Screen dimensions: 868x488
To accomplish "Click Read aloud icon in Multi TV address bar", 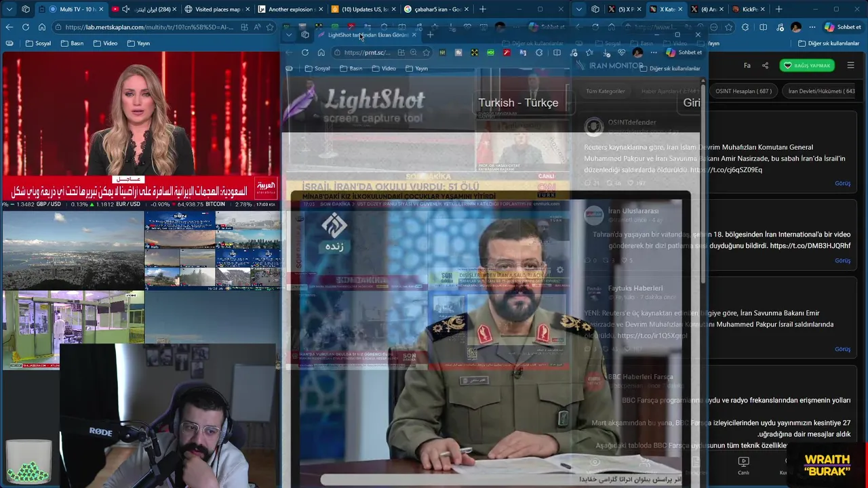I will pyautogui.click(x=257, y=27).
